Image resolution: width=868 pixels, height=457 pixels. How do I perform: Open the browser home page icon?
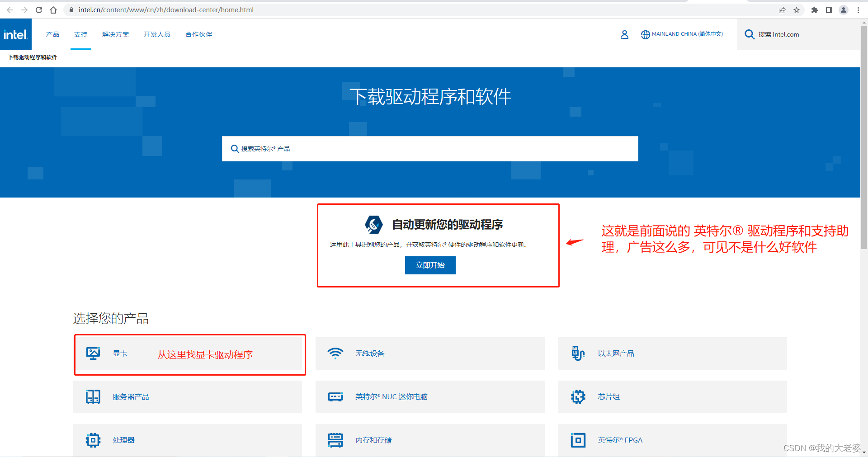click(x=53, y=10)
